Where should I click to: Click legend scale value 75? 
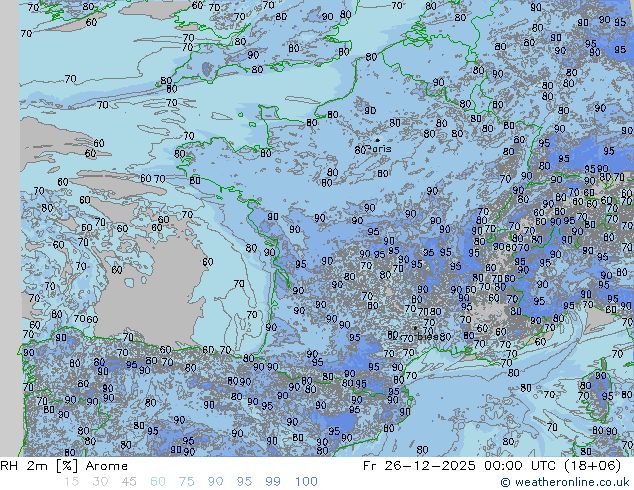[186, 482]
